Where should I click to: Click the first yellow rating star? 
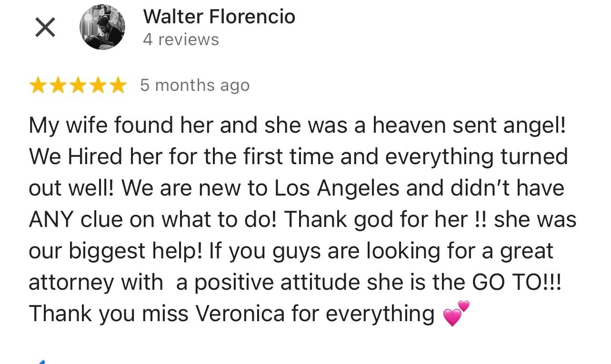(38, 86)
